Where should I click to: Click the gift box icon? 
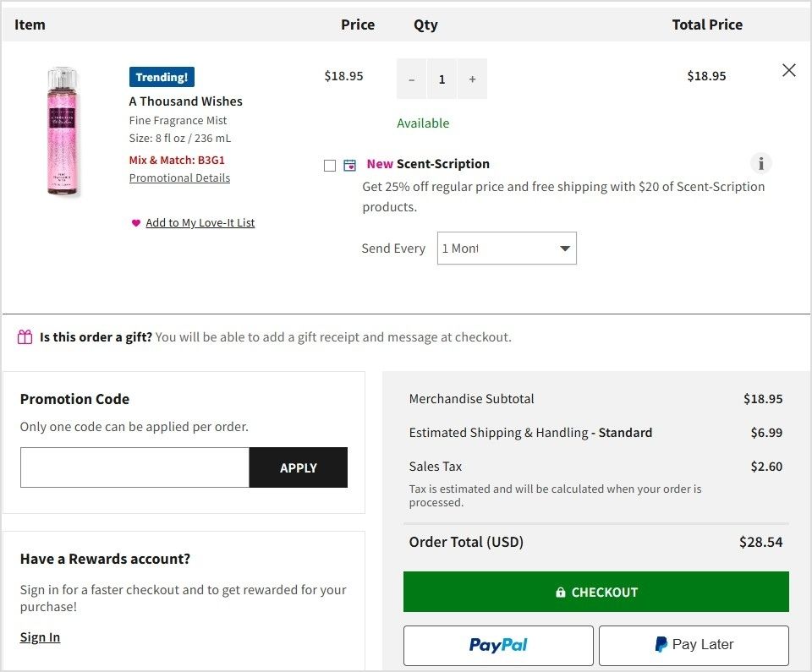pos(25,337)
